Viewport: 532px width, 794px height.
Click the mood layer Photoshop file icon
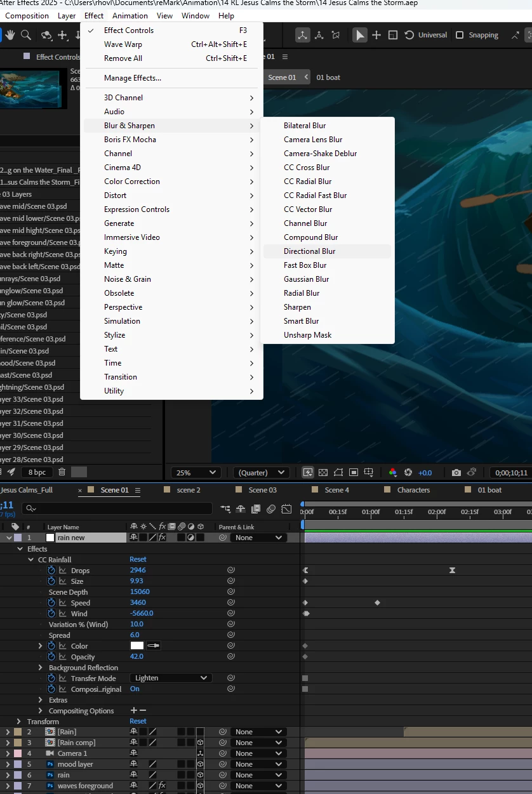[50, 764]
